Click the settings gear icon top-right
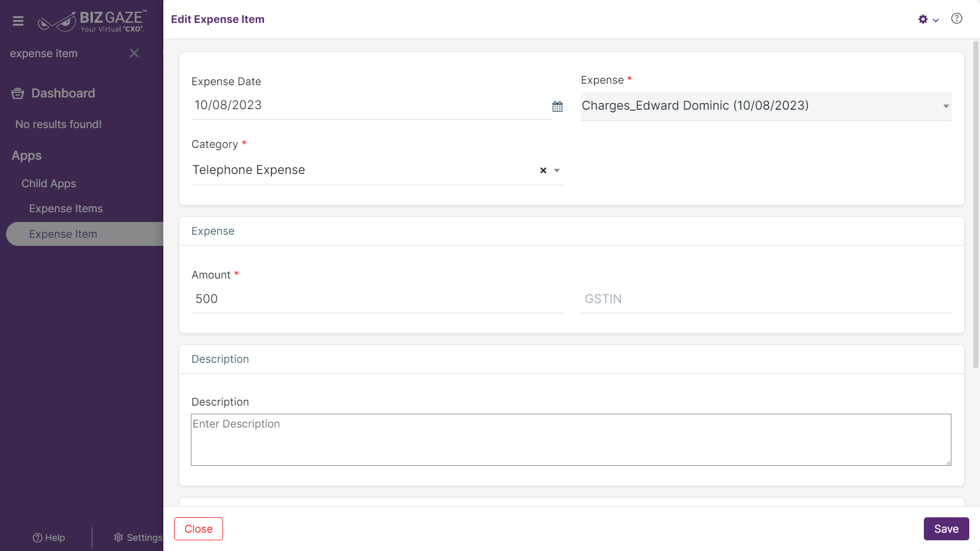Viewport: 980px width, 551px height. coord(923,19)
